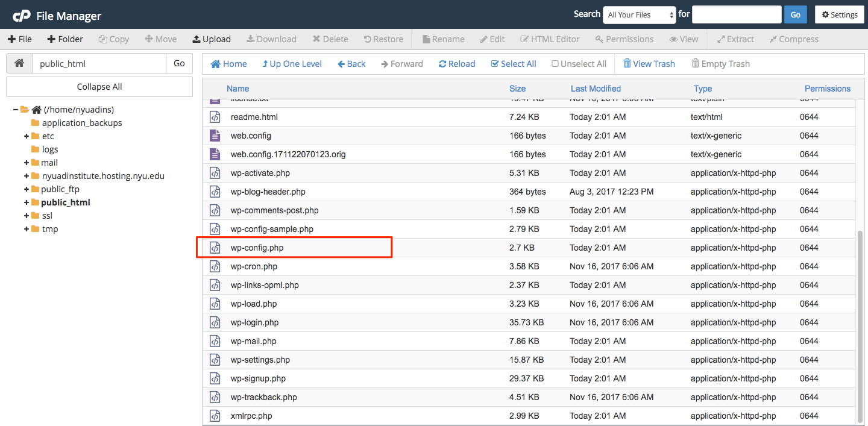This screenshot has height=426, width=868.
Task: Select the wp-trackback.php file icon
Action: [x=215, y=397]
